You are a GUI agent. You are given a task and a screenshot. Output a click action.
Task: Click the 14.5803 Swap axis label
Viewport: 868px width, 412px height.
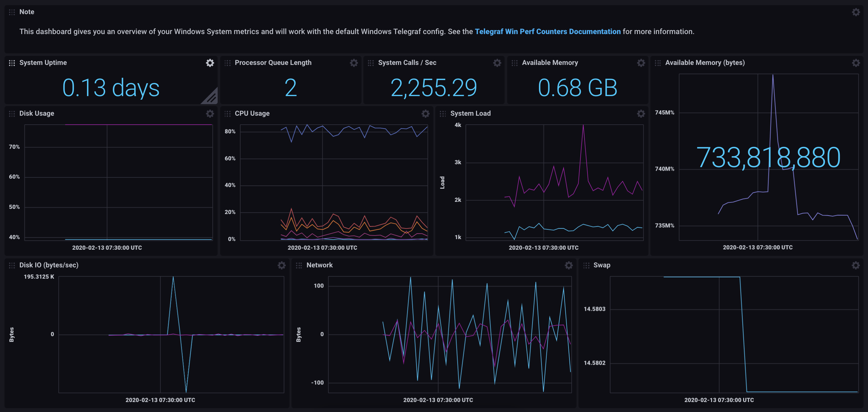[595, 309]
